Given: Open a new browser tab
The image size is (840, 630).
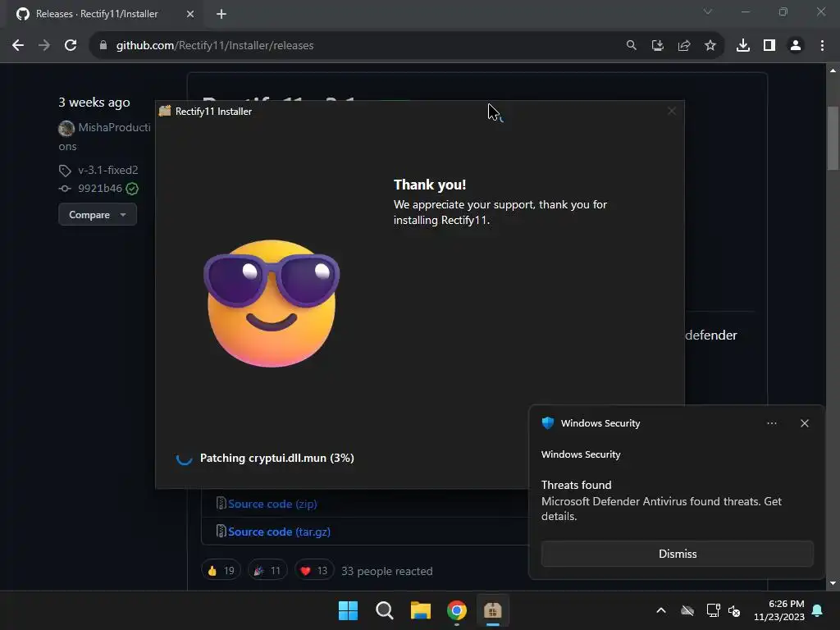Looking at the screenshot, I should (x=221, y=15).
